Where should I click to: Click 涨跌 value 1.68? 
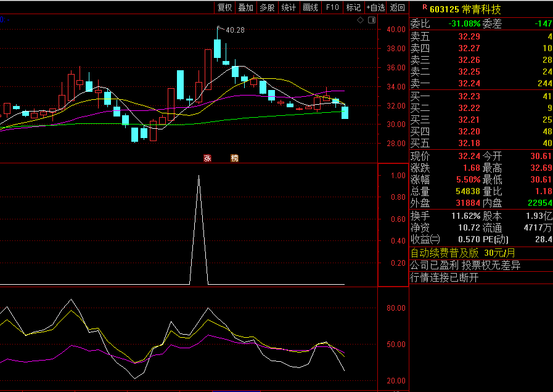click(472, 168)
